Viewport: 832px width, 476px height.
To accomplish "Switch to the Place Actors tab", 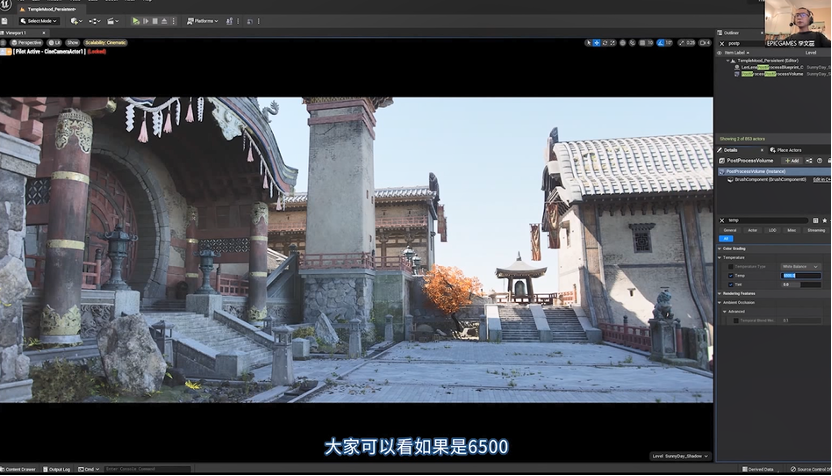I will pos(785,150).
